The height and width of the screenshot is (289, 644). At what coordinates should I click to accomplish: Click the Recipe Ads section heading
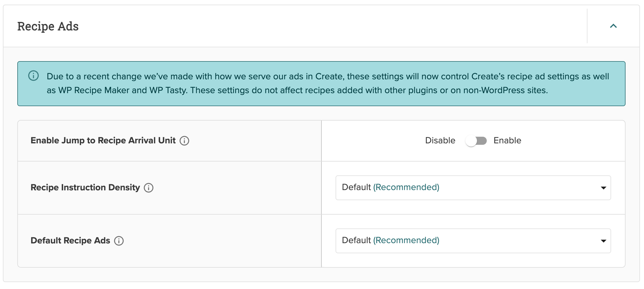pos(48,26)
